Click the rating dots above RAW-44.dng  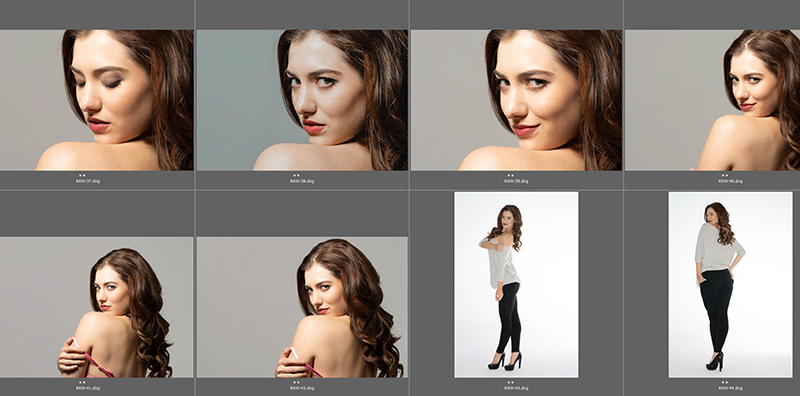(724, 383)
